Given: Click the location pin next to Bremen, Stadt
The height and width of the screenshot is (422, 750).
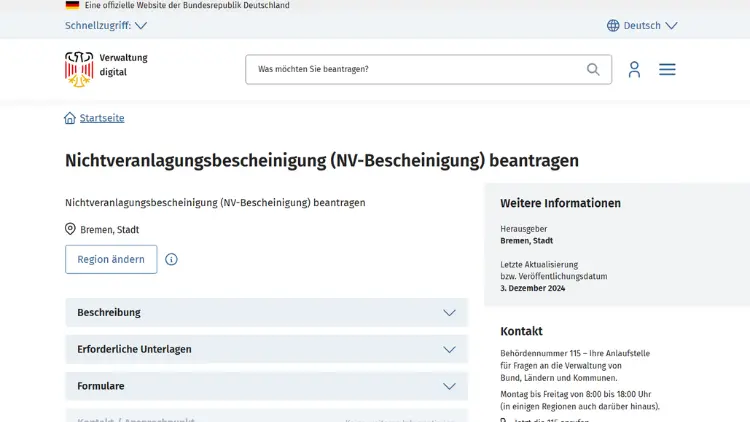Looking at the screenshot, I should point(70,229).
